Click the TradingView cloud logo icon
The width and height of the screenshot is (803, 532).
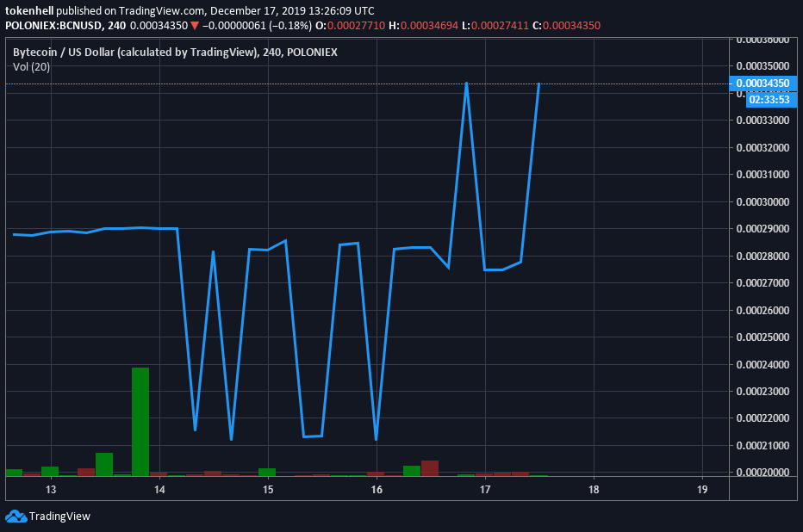coord(16,517)
